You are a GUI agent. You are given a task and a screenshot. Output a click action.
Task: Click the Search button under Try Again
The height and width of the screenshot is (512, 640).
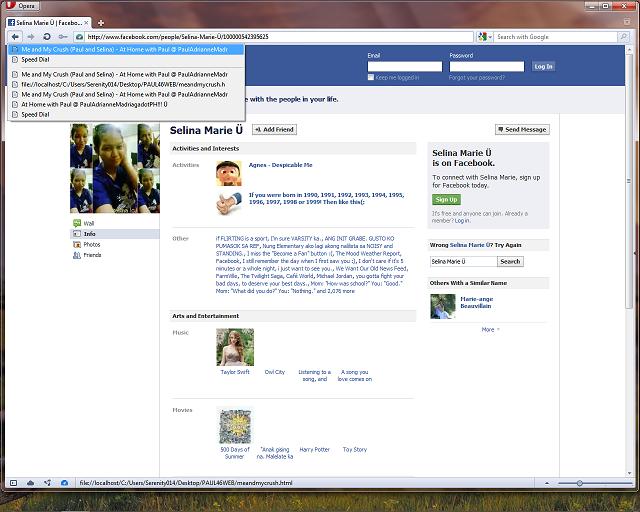coord(510,261)
